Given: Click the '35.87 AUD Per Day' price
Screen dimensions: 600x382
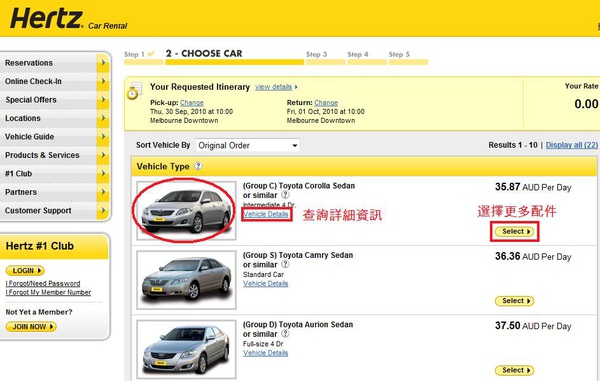Looking at the screenshot, I should 533,187.
